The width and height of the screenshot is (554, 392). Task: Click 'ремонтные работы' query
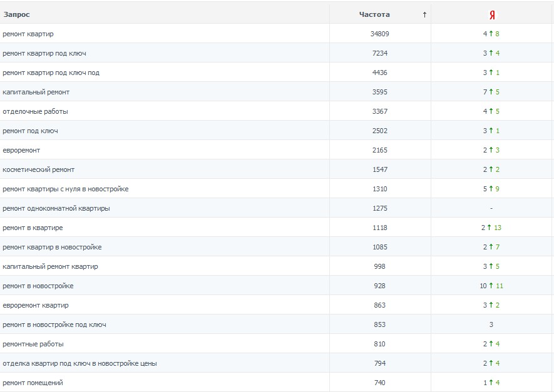coord(33,344)
